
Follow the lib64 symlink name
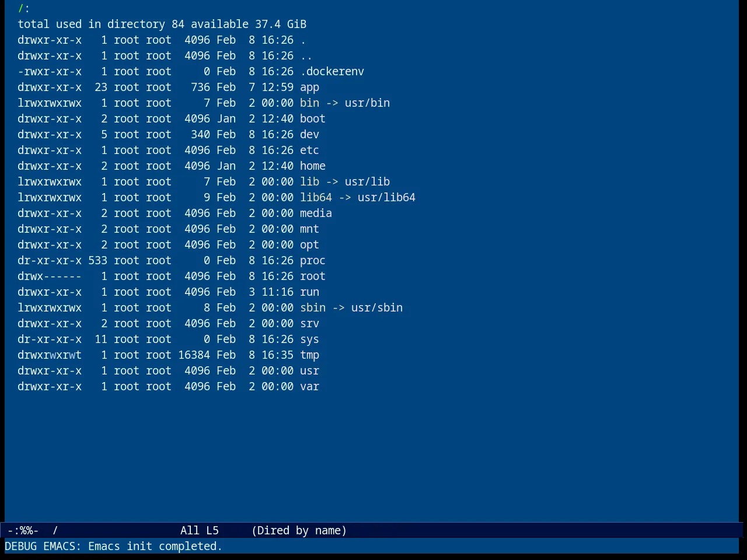(316, 198)
